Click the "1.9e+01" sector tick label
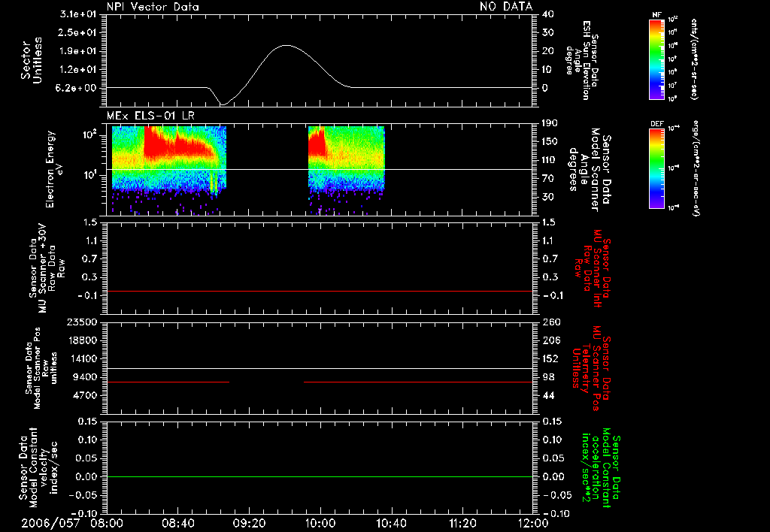The image size is (770, 532). [78, 51]
